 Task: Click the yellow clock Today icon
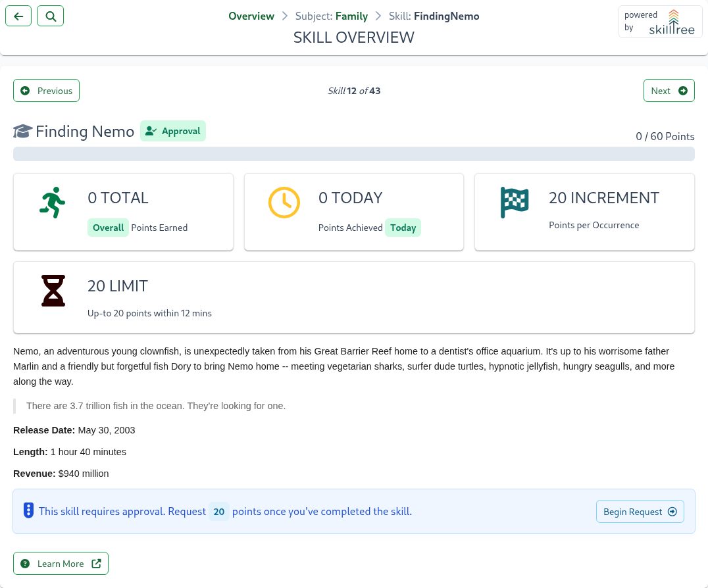pyautogui.click(x=284, y=203)
